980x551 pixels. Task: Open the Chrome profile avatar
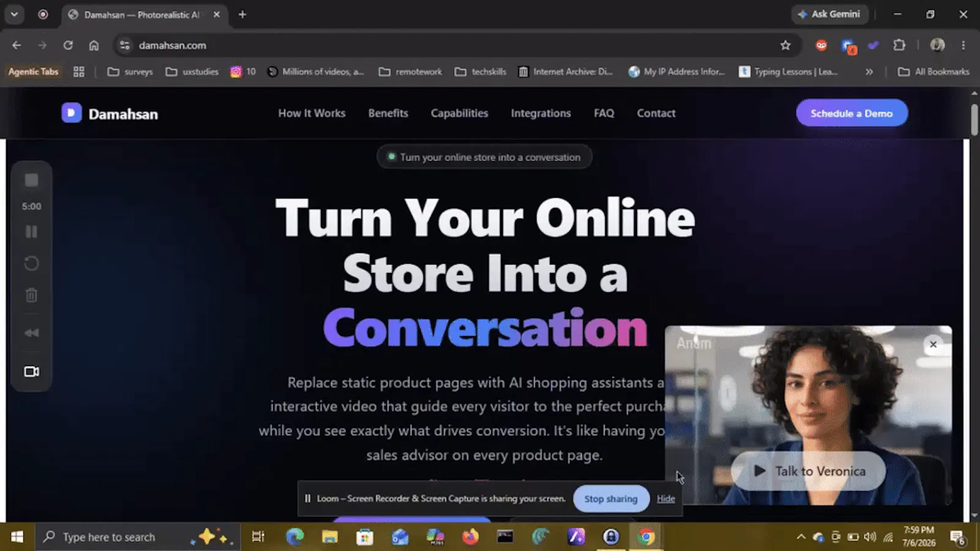tap(937, 45)
